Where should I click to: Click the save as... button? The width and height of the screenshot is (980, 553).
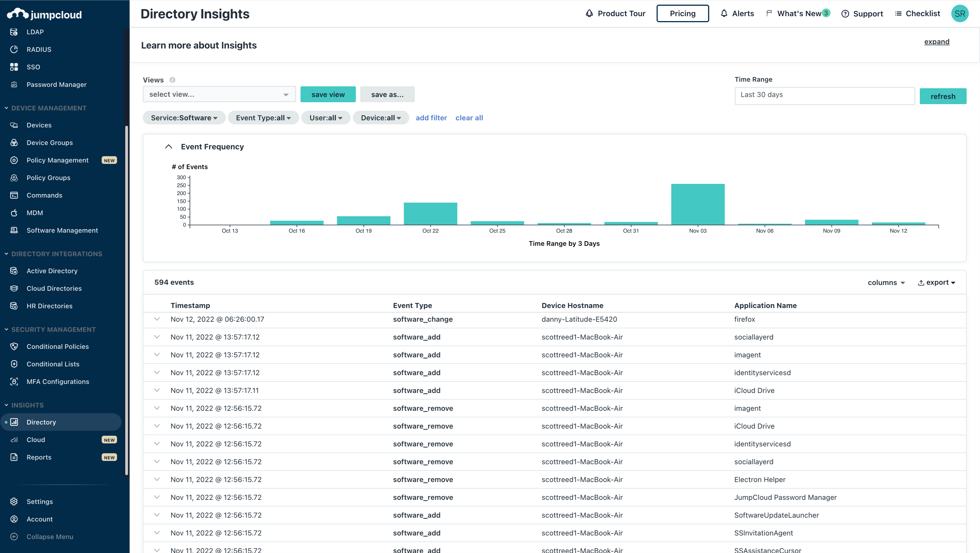coord(387,94)
